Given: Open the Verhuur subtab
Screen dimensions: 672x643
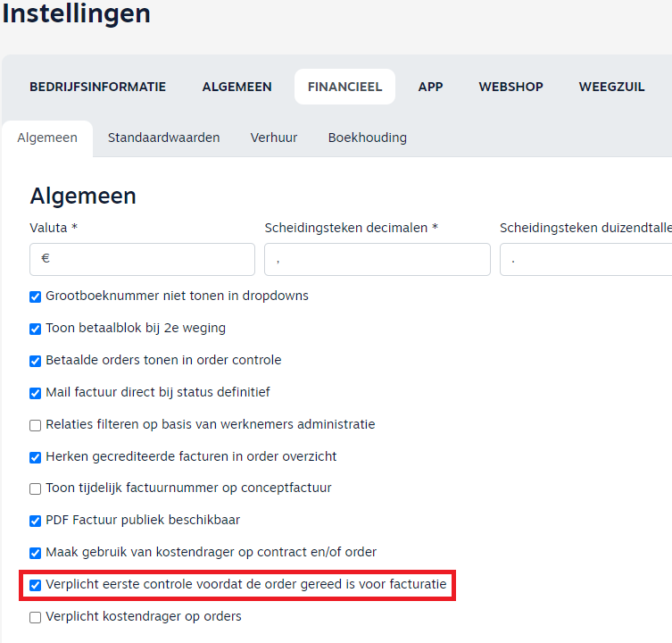Looking at the screenshot, I should tap(274, 138).
